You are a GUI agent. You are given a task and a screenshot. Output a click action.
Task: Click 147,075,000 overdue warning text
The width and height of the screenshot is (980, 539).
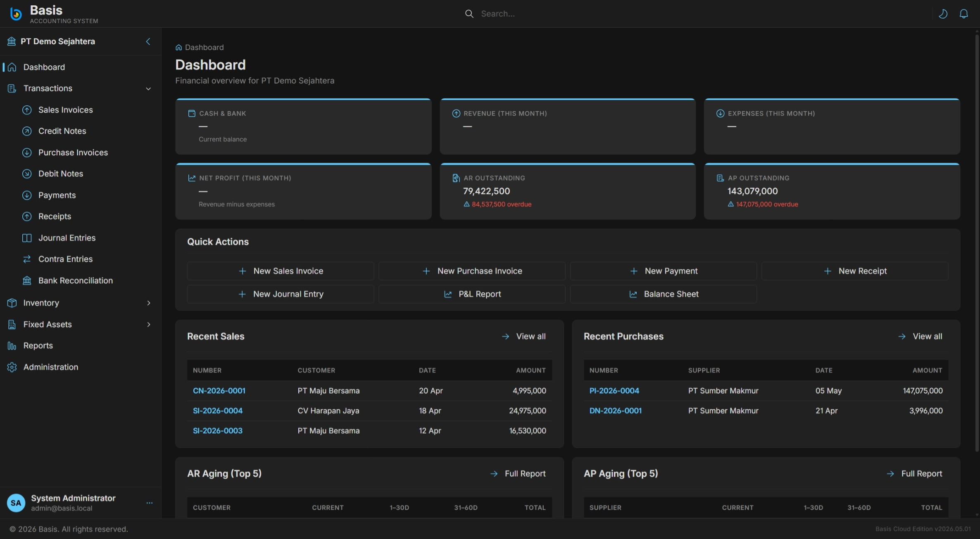click(x=767, y=204)
